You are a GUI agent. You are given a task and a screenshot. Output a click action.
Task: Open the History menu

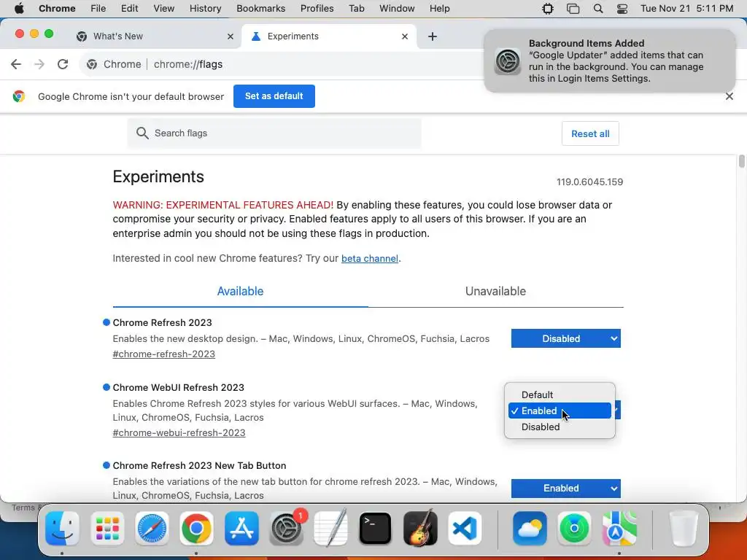coord(205,9)
